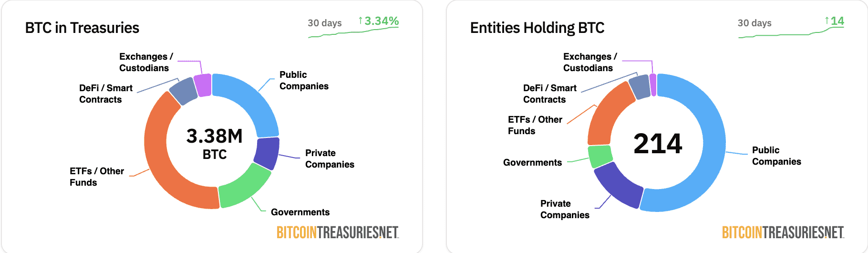Viewport: 868px width, 253px height.
Task: Click "Governments" label in the BTC in Treasuries chart
Action: (300, 212)
